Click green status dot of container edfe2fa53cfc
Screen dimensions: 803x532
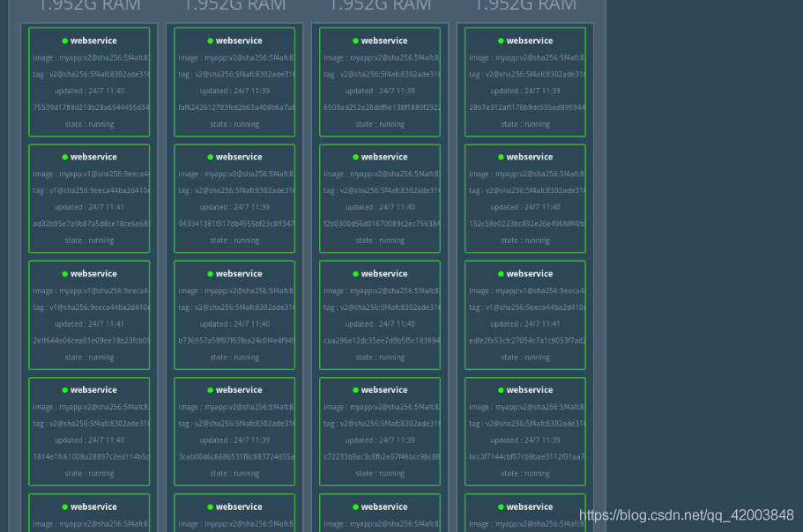502,274
